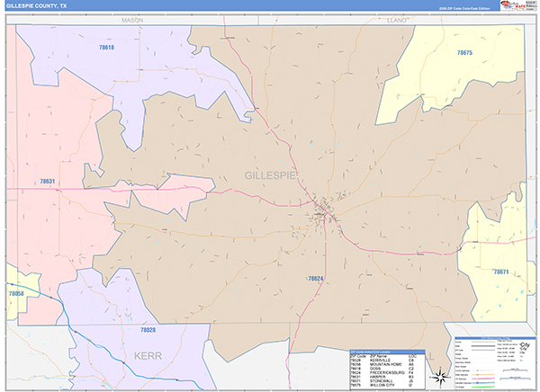Click the KERR county name label

click(x=148, y=356)
